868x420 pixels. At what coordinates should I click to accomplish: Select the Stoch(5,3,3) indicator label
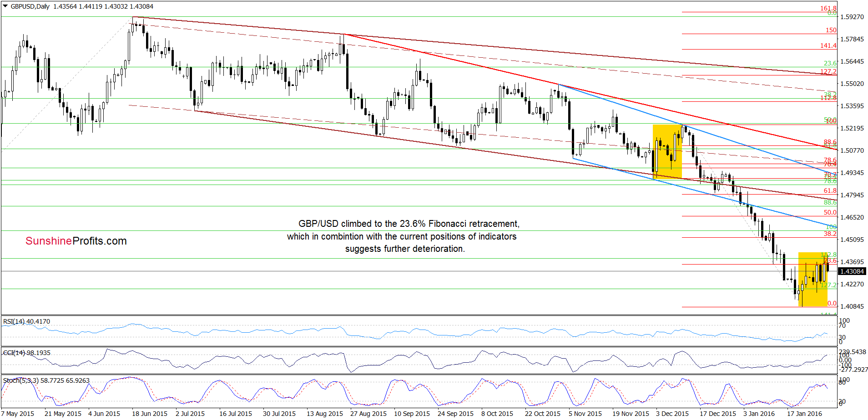point(46,380)
